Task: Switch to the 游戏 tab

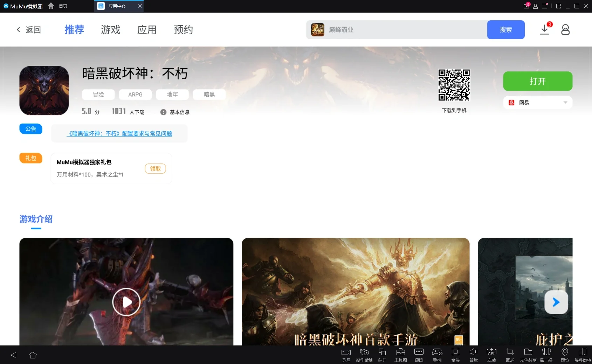Action: [x=111, y=30]
